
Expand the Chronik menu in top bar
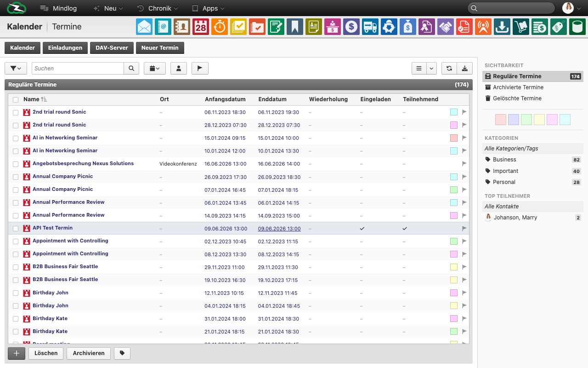[158, 8]
